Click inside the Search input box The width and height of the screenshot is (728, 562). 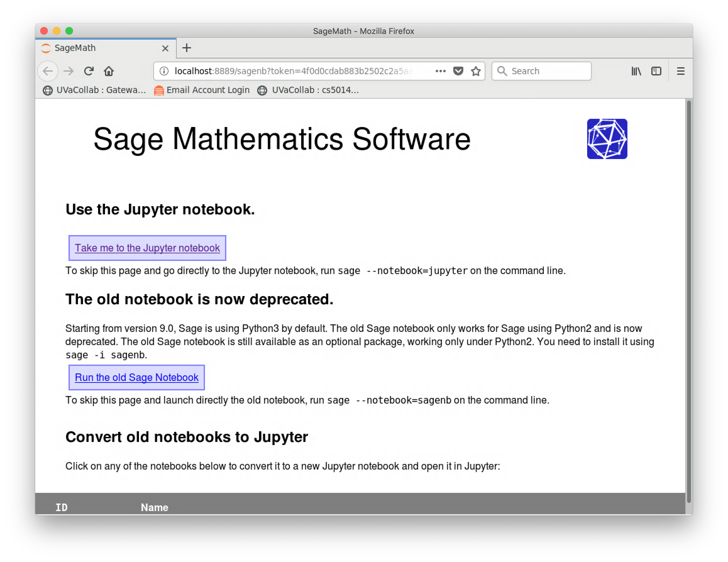coord(547,71)
